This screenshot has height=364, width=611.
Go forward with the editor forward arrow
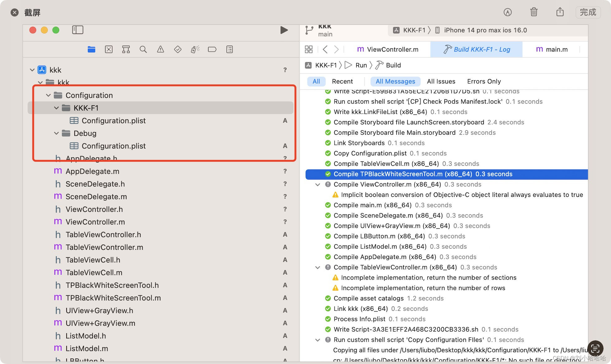pyautogui.click(x=336, y=49)
